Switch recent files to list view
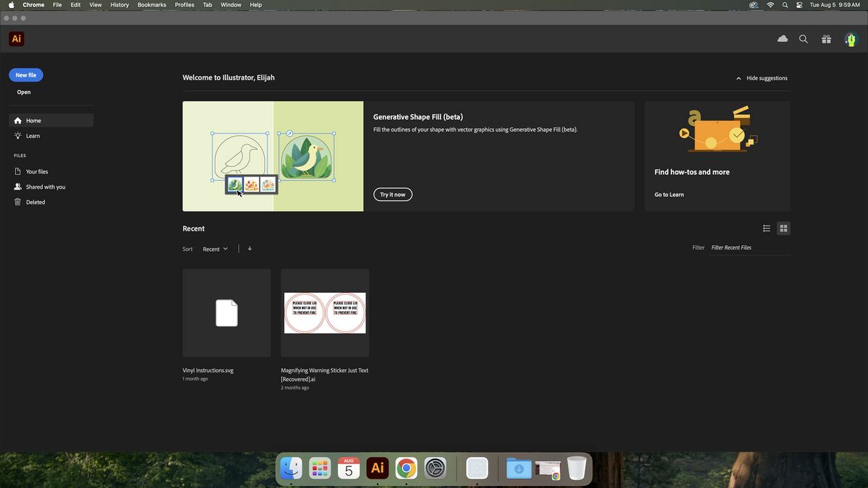The height and width of the screenshot is (488, 868). pos(767,228)
